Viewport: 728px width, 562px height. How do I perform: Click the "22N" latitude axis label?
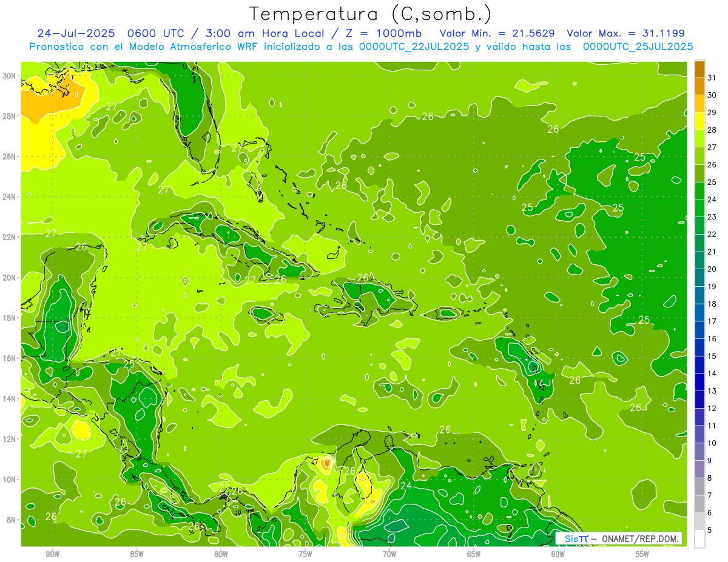tap(10, 237)
